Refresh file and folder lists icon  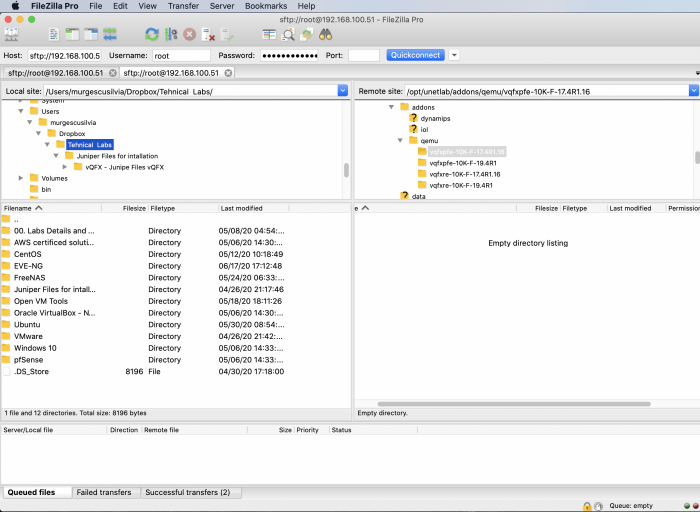pos(152,34)
